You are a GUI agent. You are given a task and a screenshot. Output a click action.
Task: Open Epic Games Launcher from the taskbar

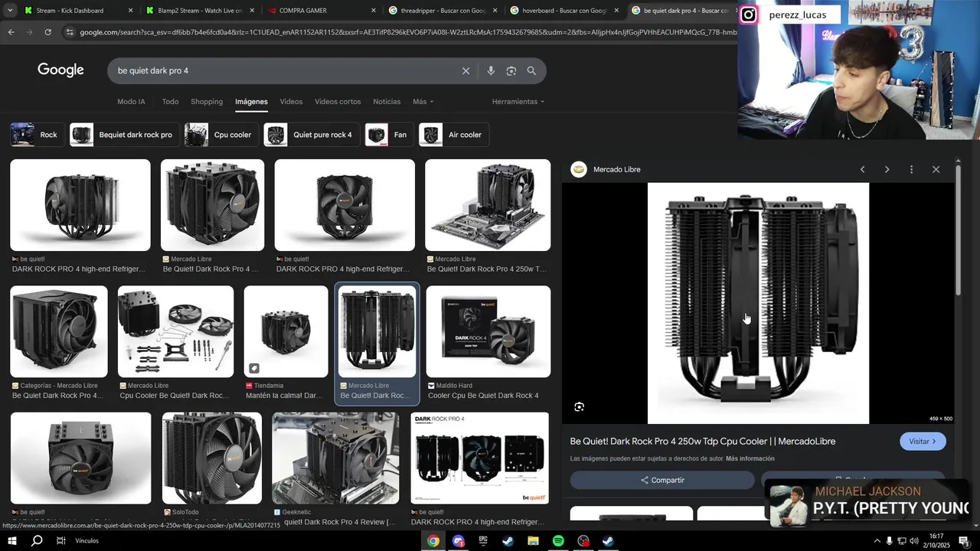(483, 541)
